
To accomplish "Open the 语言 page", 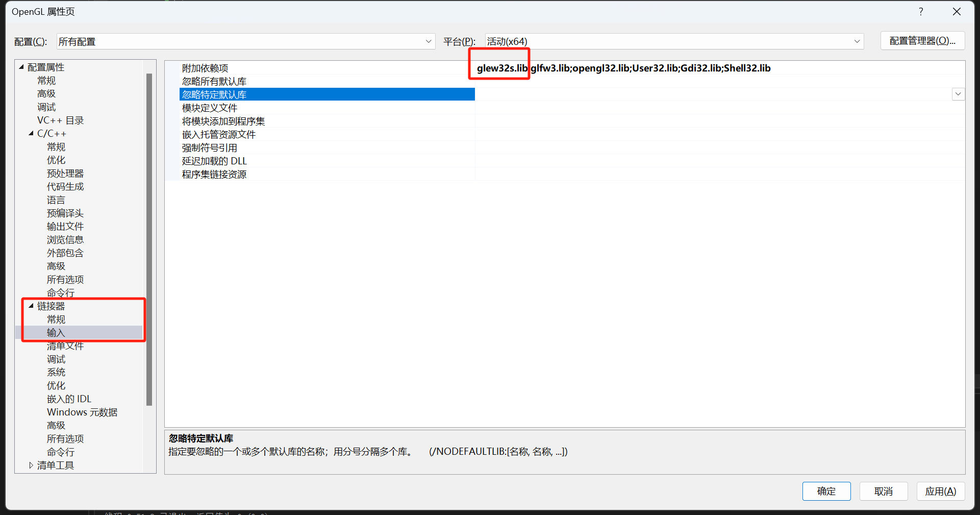I will (x=56, y=200).
